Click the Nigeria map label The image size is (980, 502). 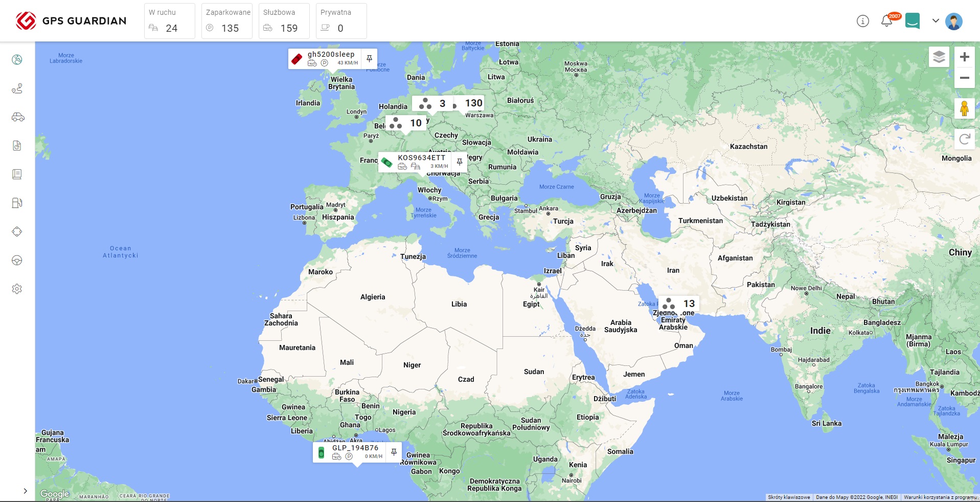click(x=404, y=412)
